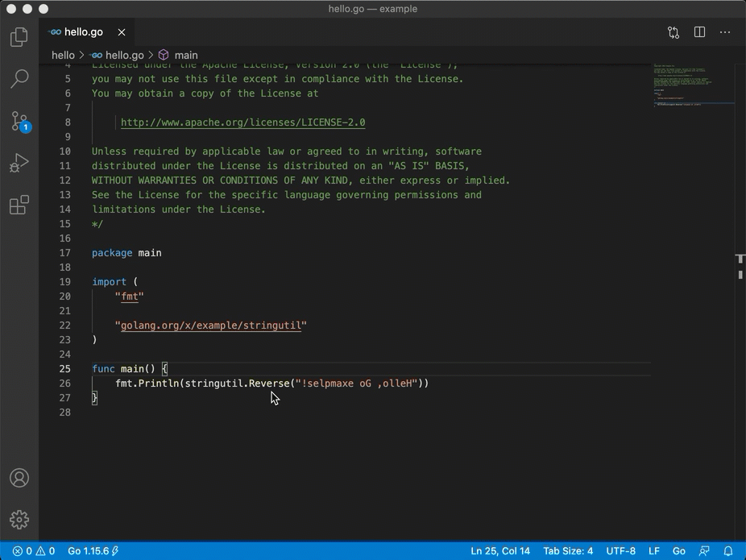Viewport: 746px width, 560px height.
Task: Open the Run and Debug view
Action: tap(19, 163)
